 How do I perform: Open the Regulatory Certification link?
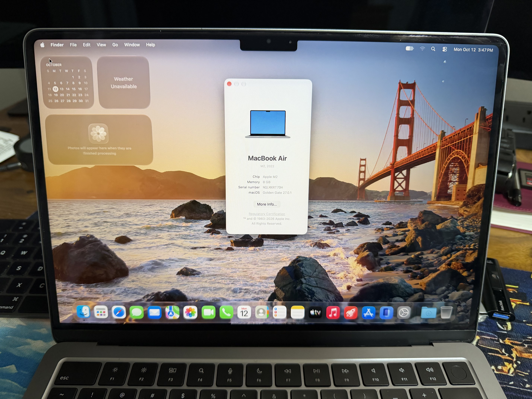pos(267,214)
